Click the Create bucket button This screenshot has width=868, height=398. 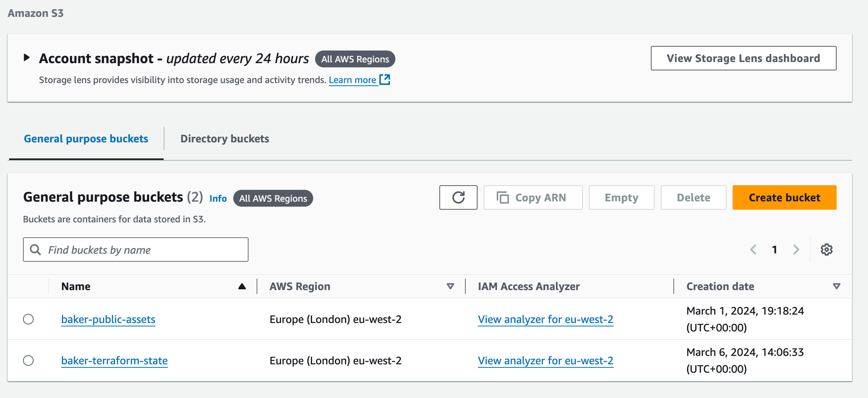[x=784, y=197]
